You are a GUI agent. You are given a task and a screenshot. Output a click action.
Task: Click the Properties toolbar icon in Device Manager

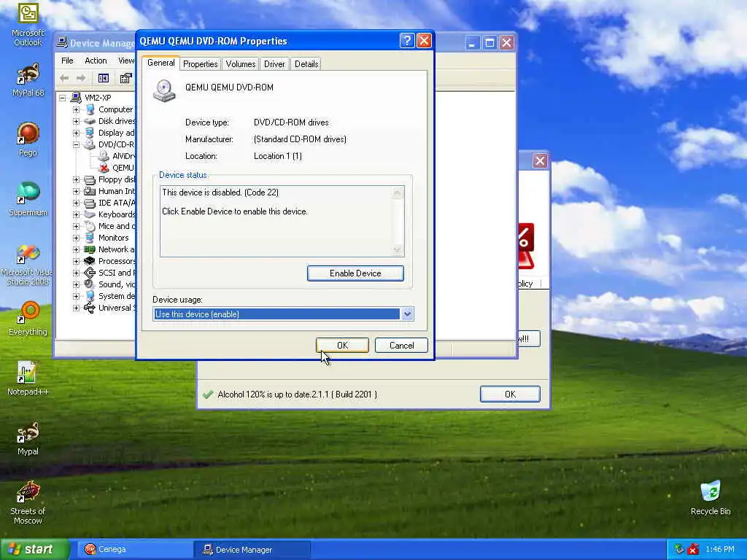(x=125, y=78)
